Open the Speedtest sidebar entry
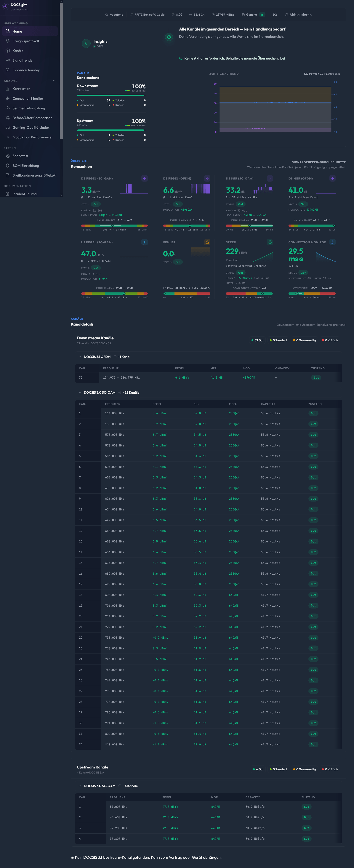Viewport: 354px width, 868px height. (x=30, y=156)
